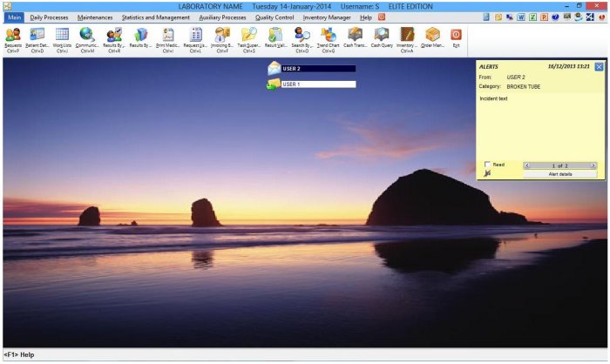The width and height of the screenshot is (610, 364).
Task: Open the Quality Control menu
Action: coord(274,17)
